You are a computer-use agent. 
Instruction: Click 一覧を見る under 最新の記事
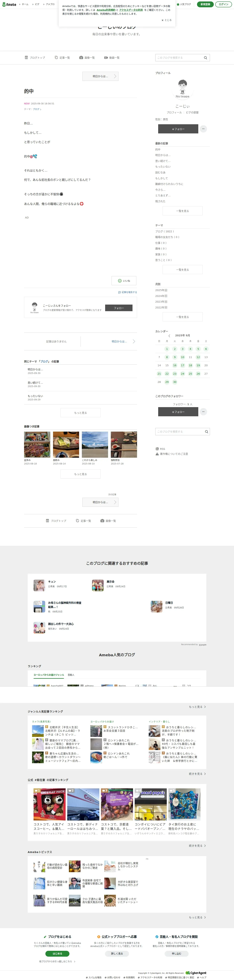[182, 211]
